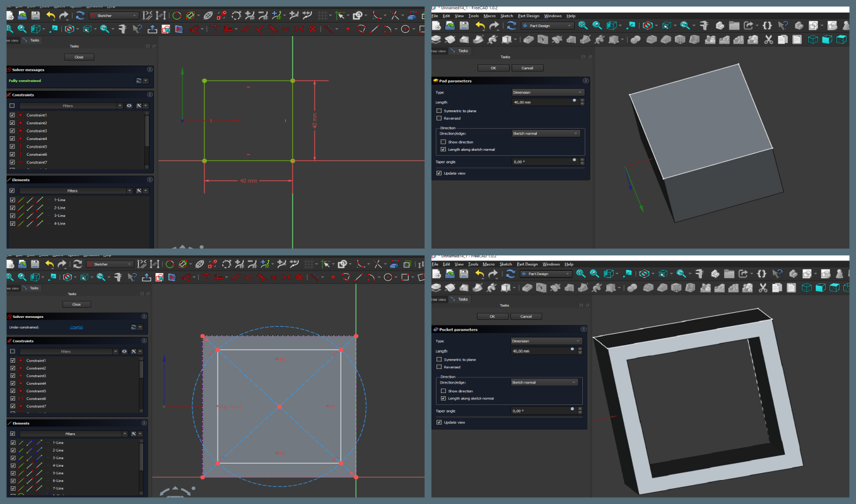Click Save document in the Pad parameters window
The width and height of the screenshot is (856, 504).
click(x=464, y=25)
